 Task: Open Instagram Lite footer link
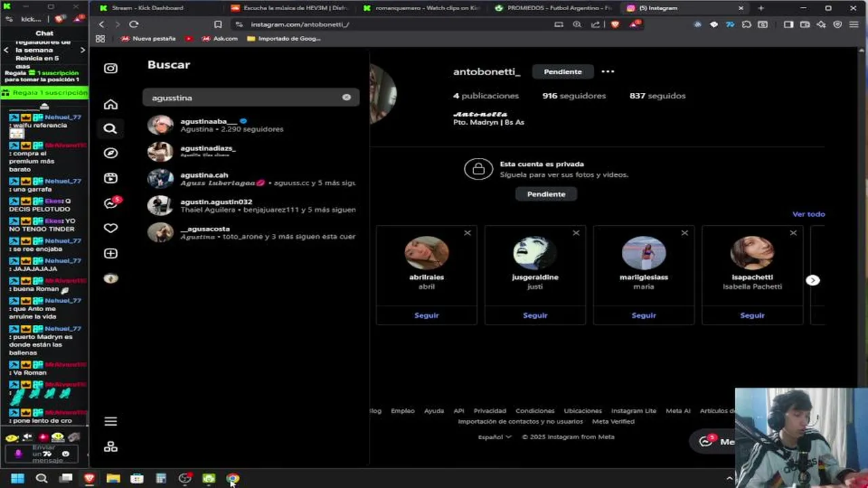633,411
